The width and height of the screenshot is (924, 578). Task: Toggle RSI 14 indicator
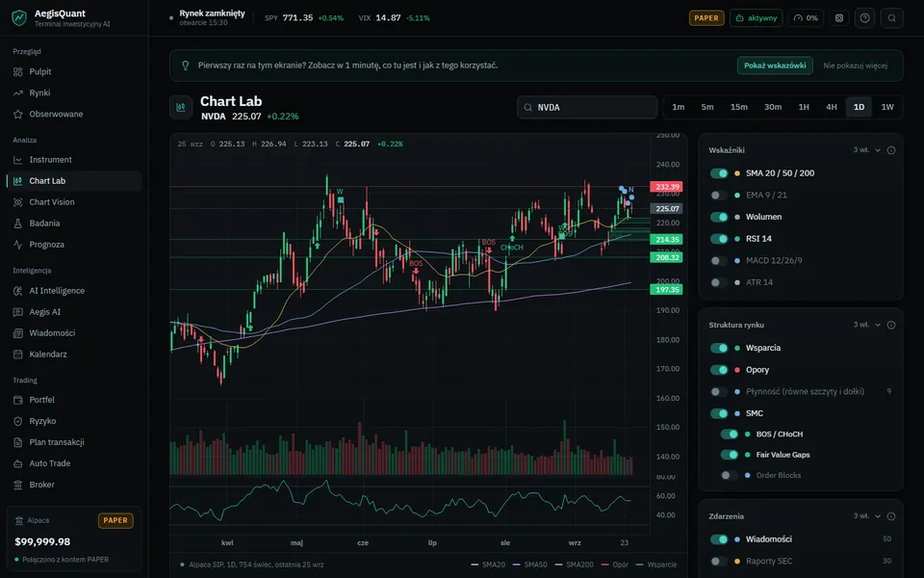[719, 239]
